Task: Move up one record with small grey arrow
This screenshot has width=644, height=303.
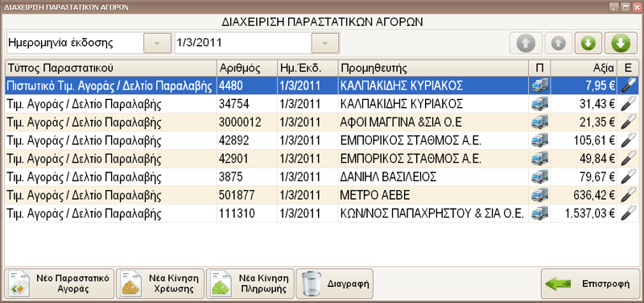Action: (559, 44)
